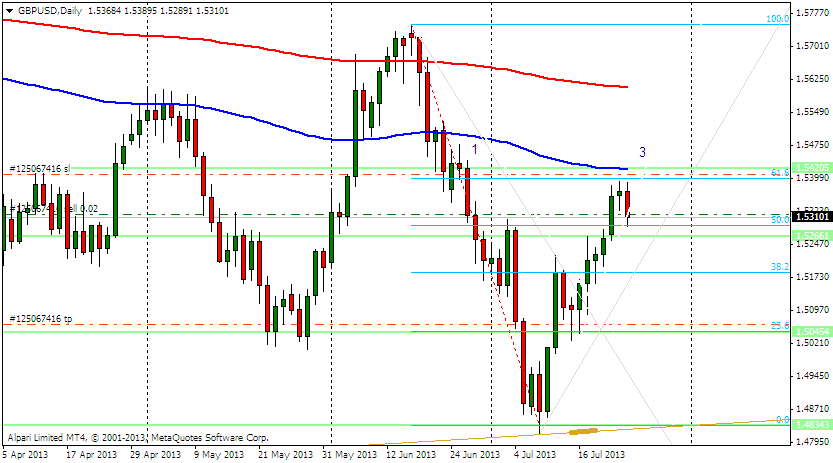Click the 1.55490 price on the scale
The width and height of the screenshot is (833, 463).
pos(812,112)
